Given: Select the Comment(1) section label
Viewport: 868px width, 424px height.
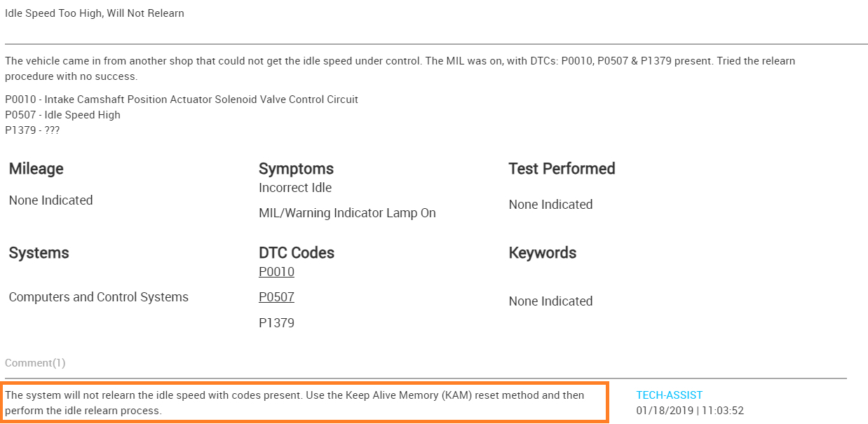Looking at the screenshot, I should 35,363.
